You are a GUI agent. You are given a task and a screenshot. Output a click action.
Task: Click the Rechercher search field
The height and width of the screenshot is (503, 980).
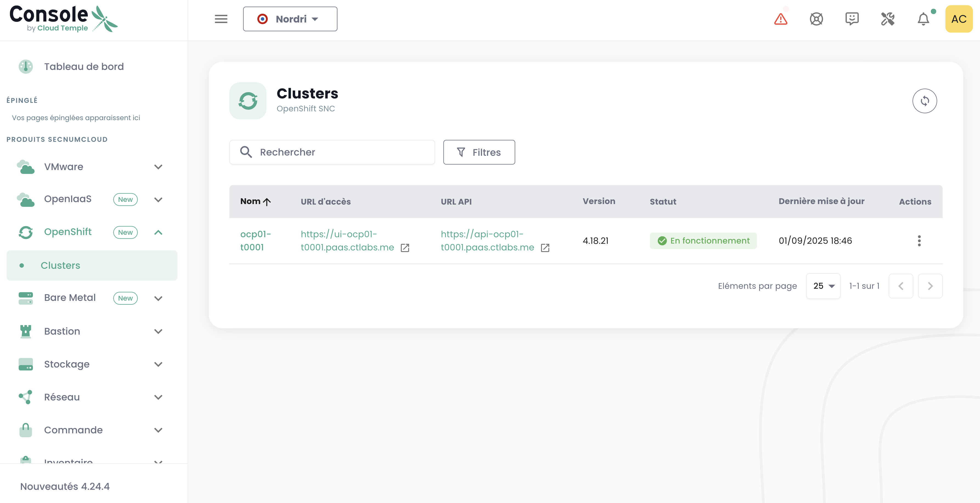click(332, 152)
